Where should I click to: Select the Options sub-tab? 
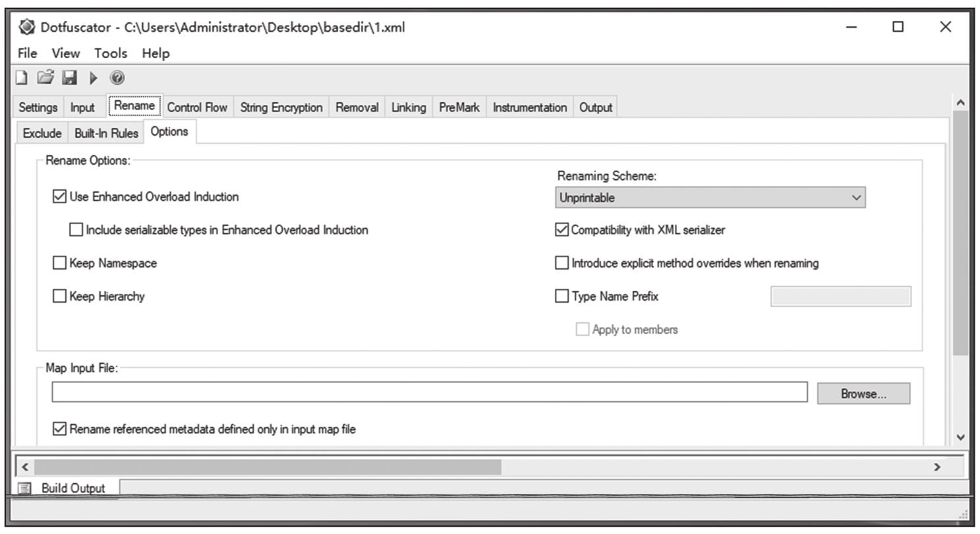click(169, 132)
